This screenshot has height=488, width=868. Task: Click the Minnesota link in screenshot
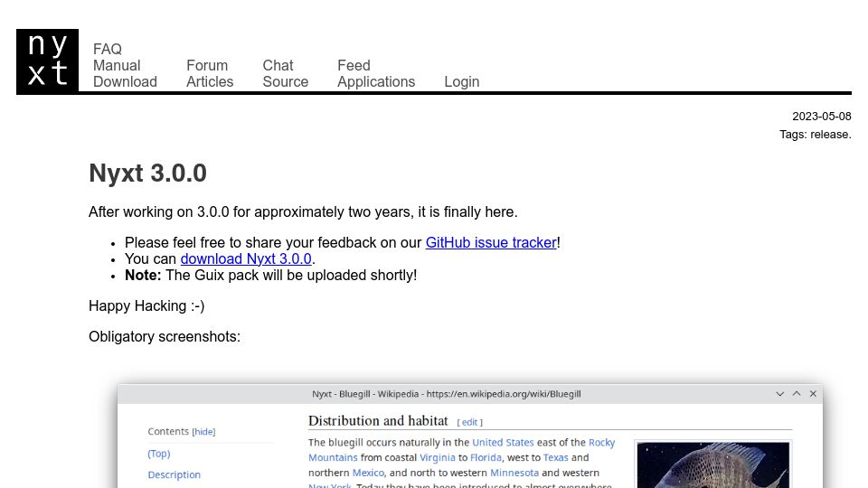tap(514, 473)
